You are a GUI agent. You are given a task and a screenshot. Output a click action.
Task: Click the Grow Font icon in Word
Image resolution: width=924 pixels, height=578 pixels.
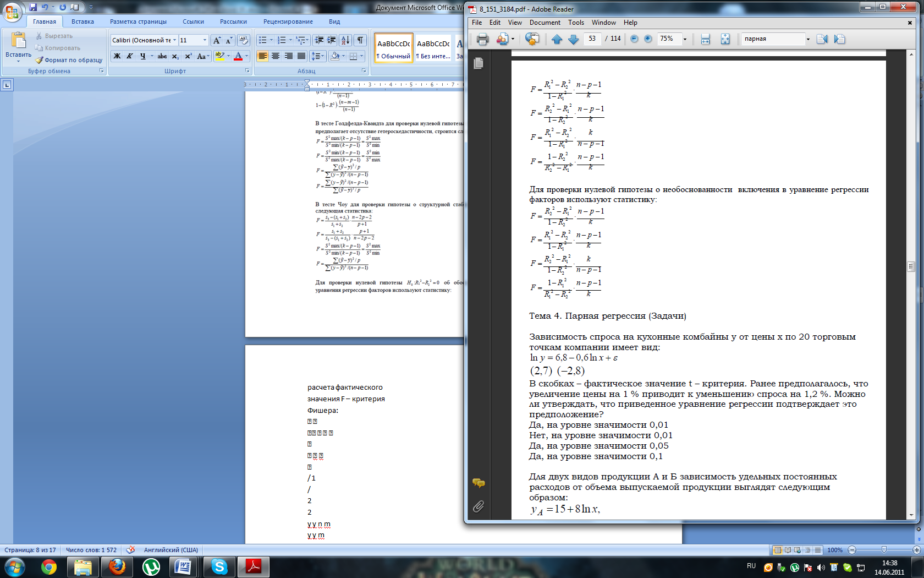[x=217, y=40]
